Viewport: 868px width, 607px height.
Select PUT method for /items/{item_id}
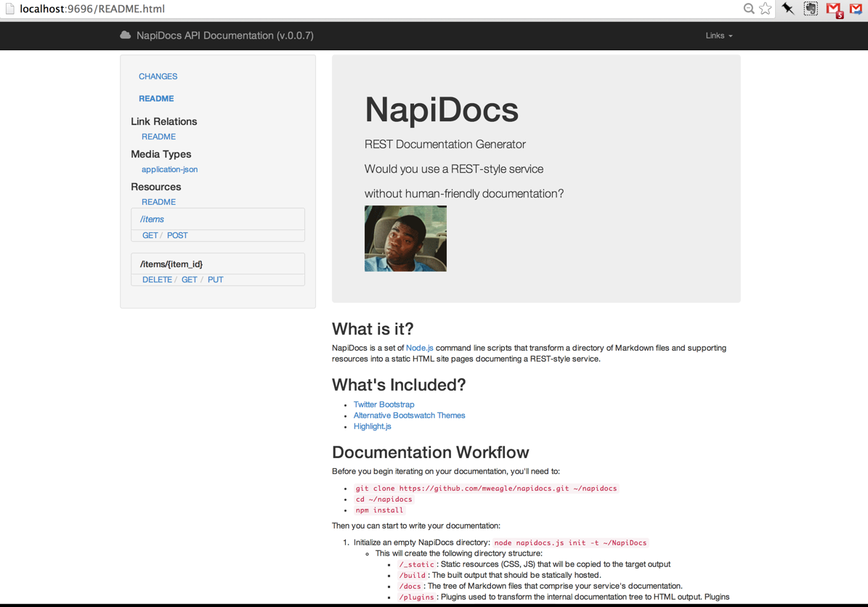tap(215, 280)
